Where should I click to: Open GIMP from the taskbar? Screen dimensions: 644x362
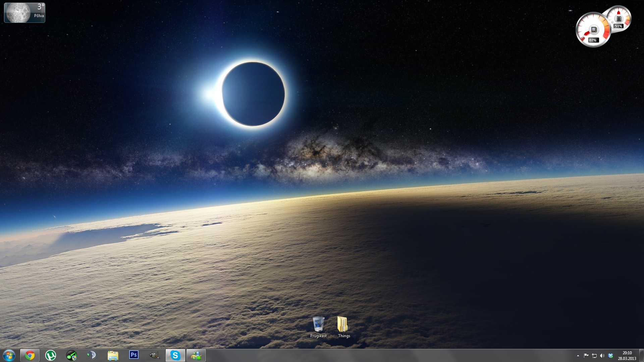154,355
